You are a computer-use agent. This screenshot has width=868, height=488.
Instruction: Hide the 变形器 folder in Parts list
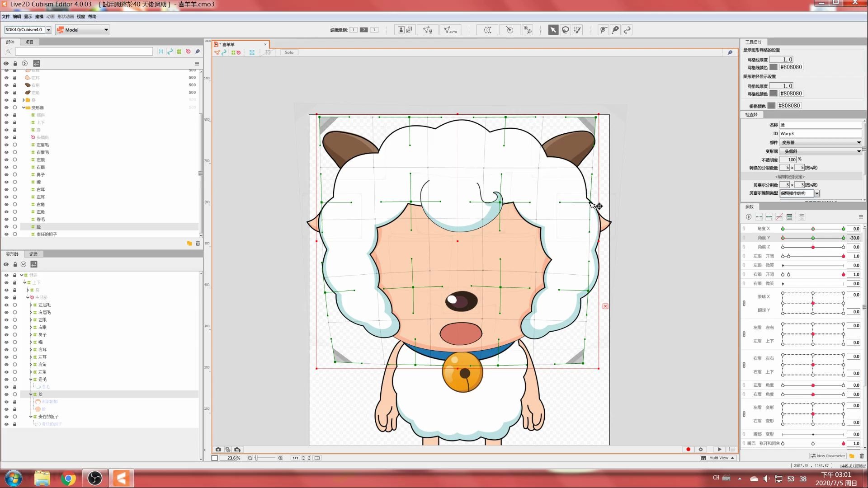(x=6, y=108)
